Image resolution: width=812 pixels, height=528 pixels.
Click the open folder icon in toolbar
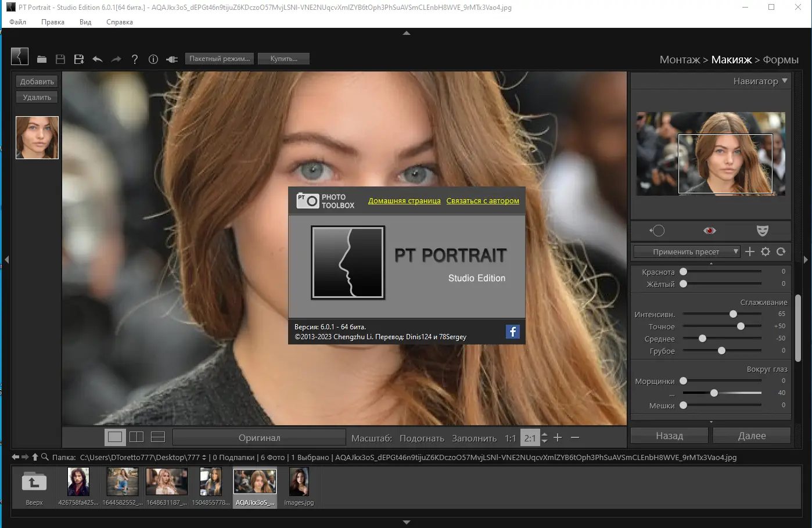click(x=42, y=59)
